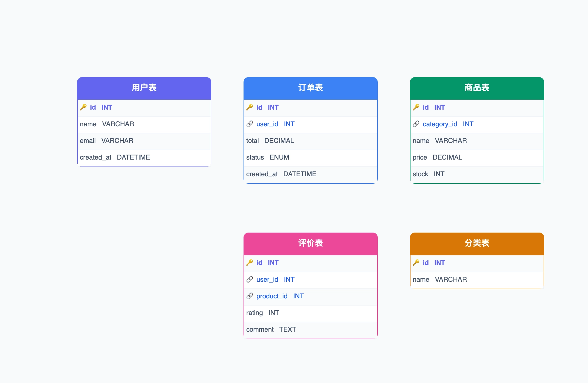Select the 用户表 table header
The image size is (588, 383).
144,88
